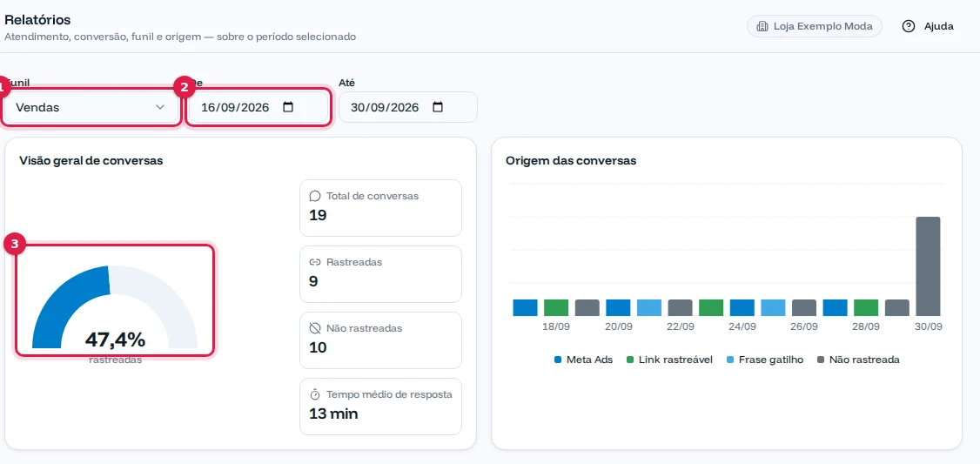Image resolution: width=980 pixels, height=464 pixels.
Task: Click the 'rastreadas' caption below the gauge
Action: tap(115, 360)
